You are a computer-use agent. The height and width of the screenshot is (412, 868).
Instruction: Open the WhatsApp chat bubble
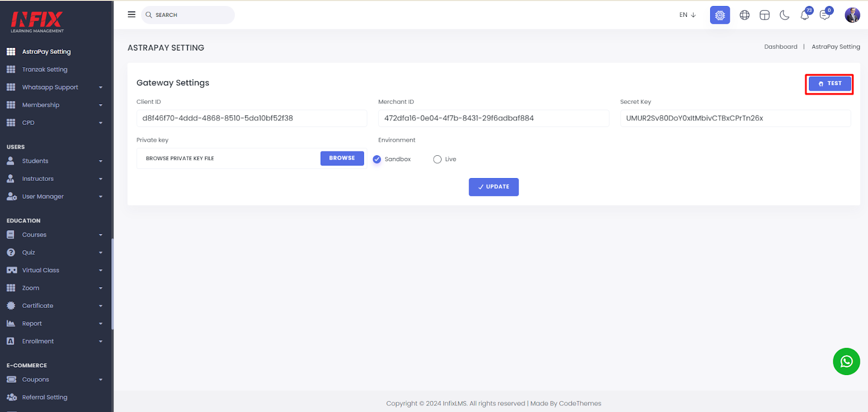pyautogui.click(x=846, y=362)
